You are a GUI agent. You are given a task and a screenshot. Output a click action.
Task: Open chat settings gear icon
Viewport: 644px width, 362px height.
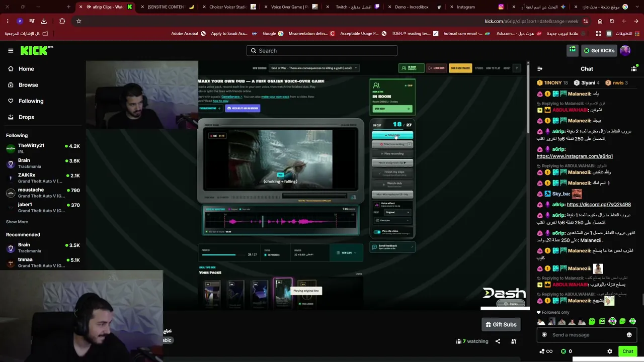[x=610, y=351]
